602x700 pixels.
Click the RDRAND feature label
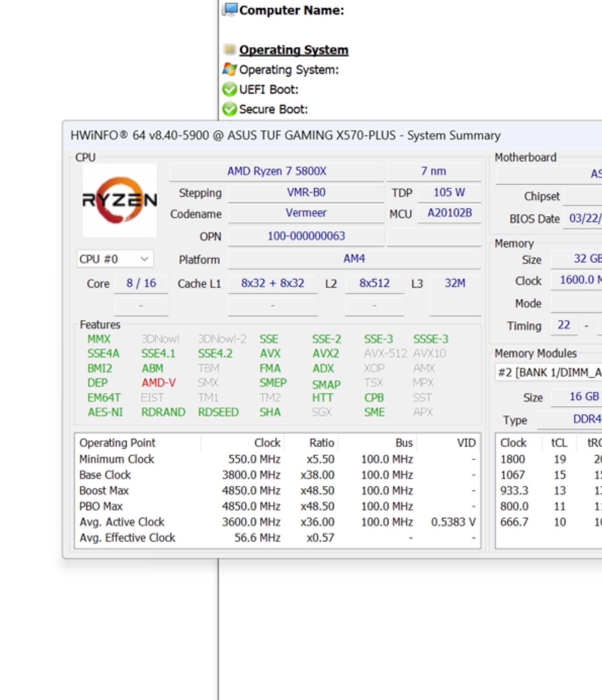coord(163,412)
